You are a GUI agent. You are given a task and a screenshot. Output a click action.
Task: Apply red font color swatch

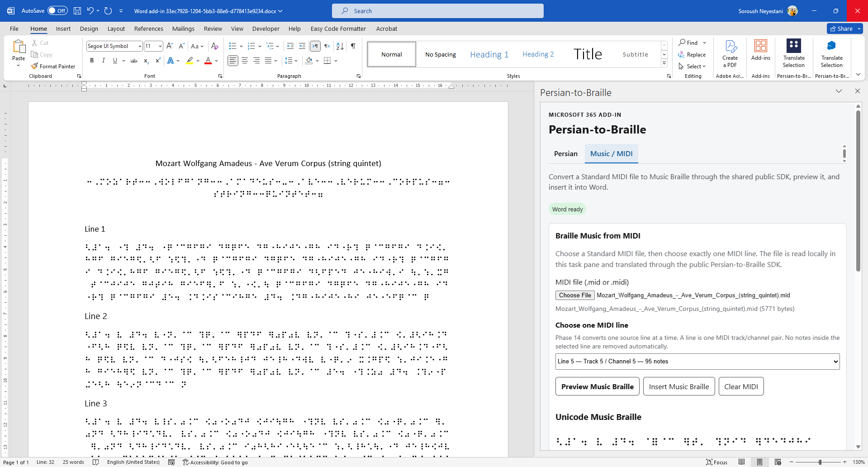208,61
